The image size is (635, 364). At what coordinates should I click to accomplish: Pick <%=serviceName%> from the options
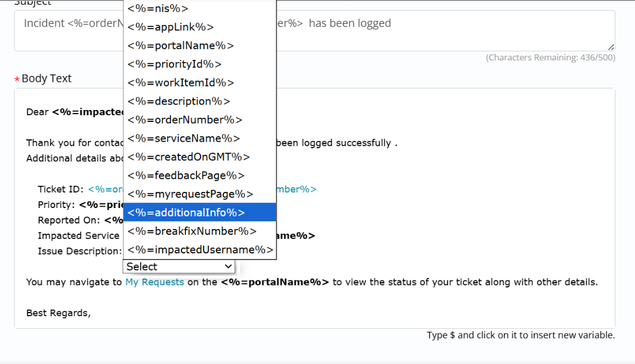(x=184, y=138)
